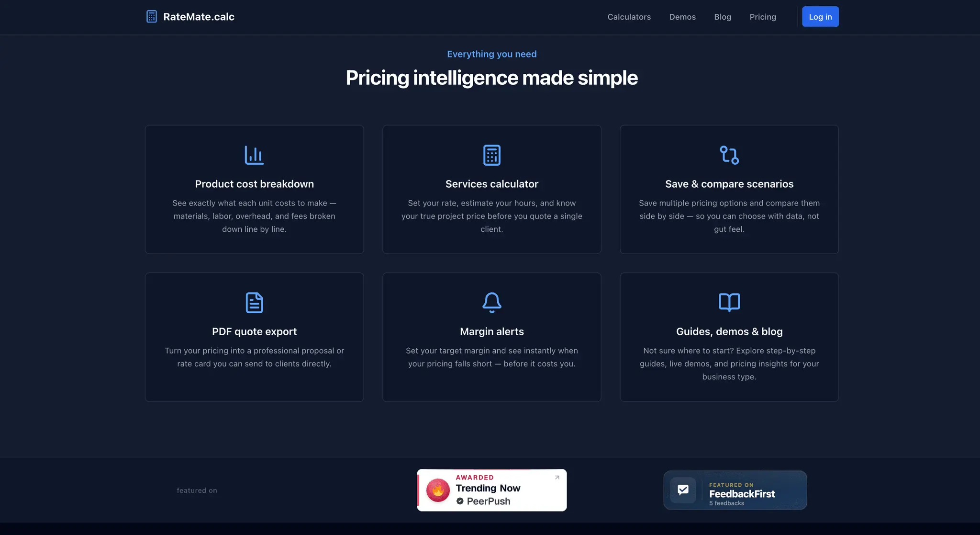980x535 pixels.
Task: Click the Margin alerts card heading
Action: [492, 331]
